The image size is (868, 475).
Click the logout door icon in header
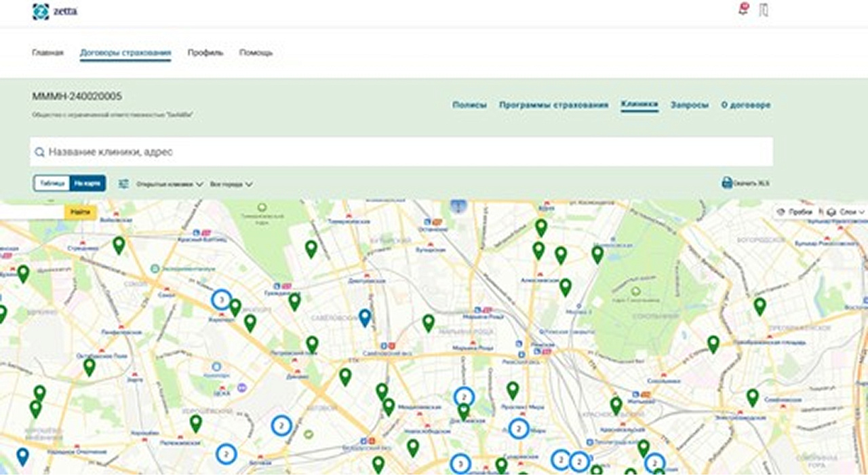(764, 10)
